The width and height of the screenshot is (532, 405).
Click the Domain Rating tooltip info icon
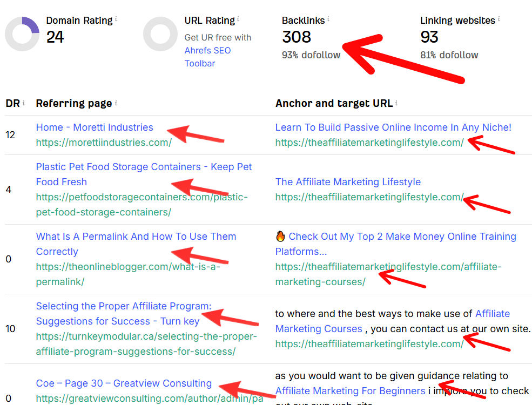tap(115, 18)
